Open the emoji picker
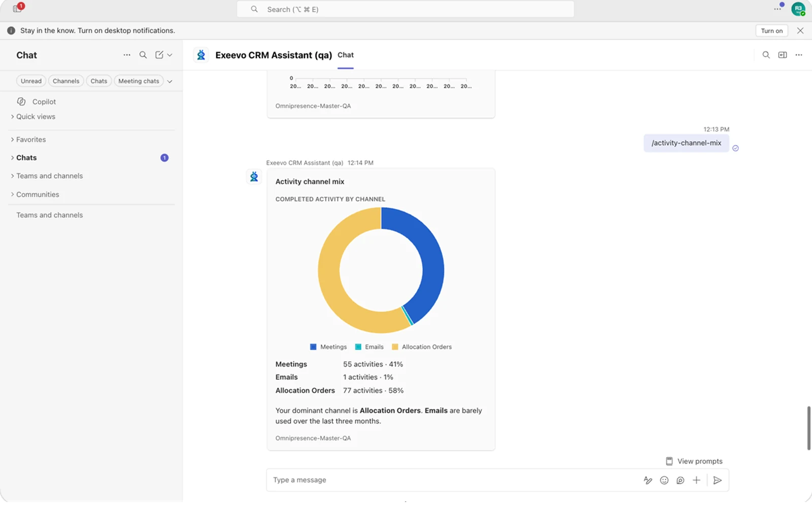This screenshot has width=812, height=508. (664, 480)
